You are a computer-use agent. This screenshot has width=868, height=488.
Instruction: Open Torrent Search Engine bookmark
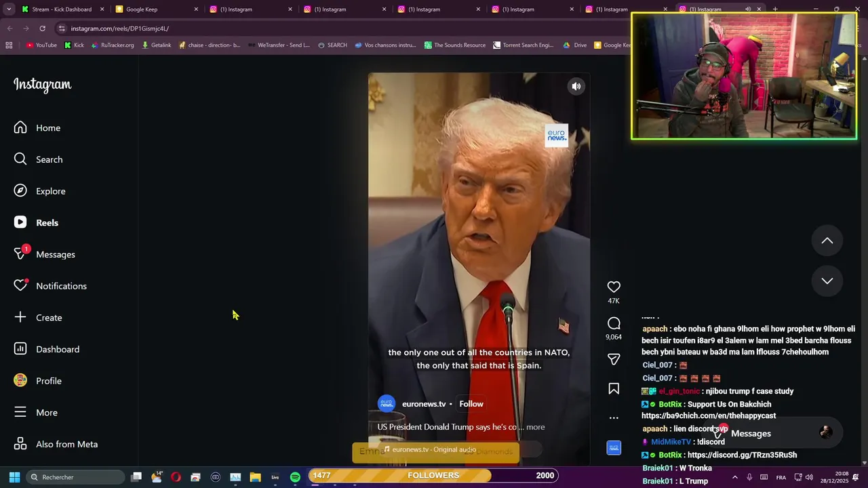coord(524,45)
